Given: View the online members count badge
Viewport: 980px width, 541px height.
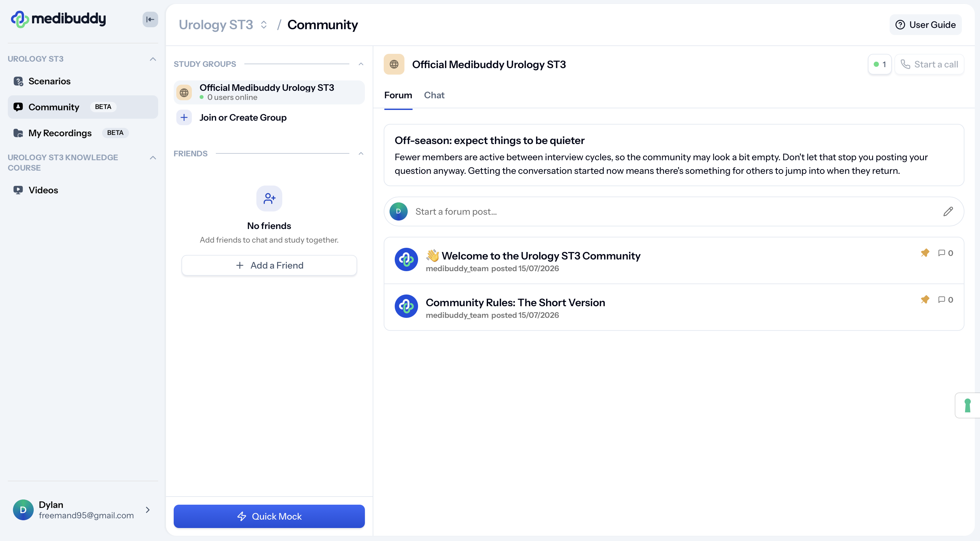Looking at the screenshot, I should (x=880, y=64).
